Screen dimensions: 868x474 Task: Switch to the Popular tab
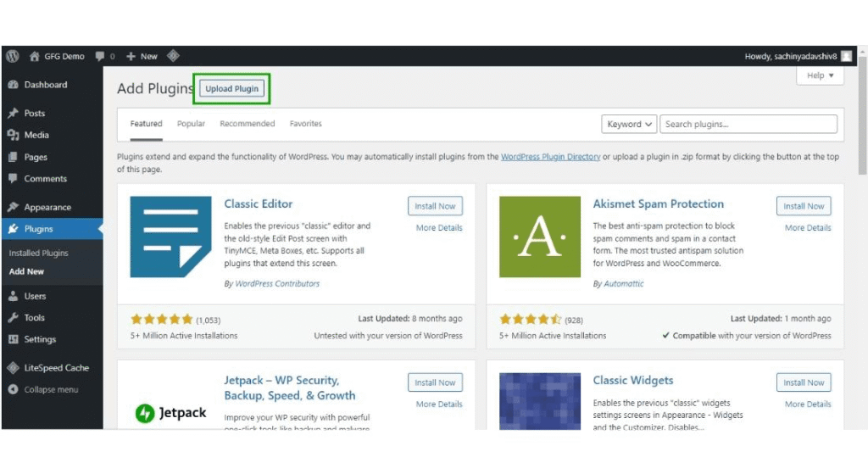191,124
